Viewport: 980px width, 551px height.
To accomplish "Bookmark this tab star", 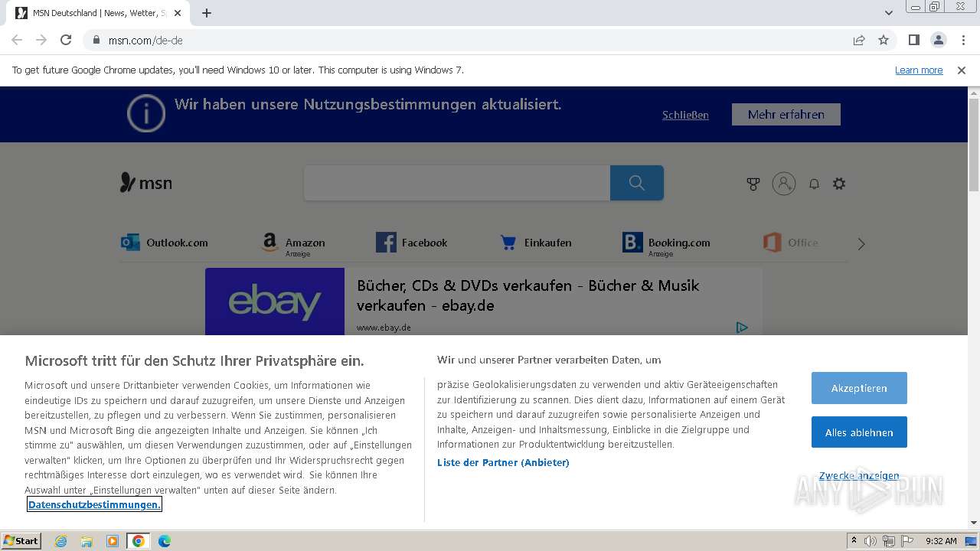I will point(884,41).
